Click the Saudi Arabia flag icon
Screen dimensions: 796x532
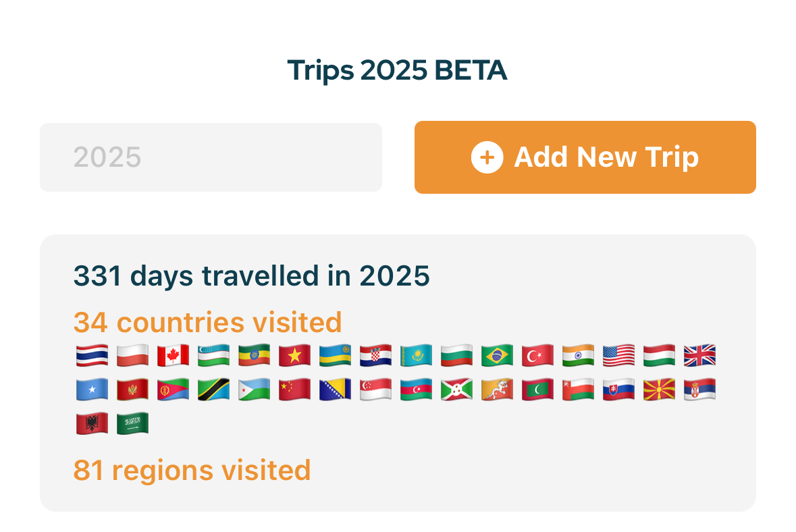tap(133, 423)
